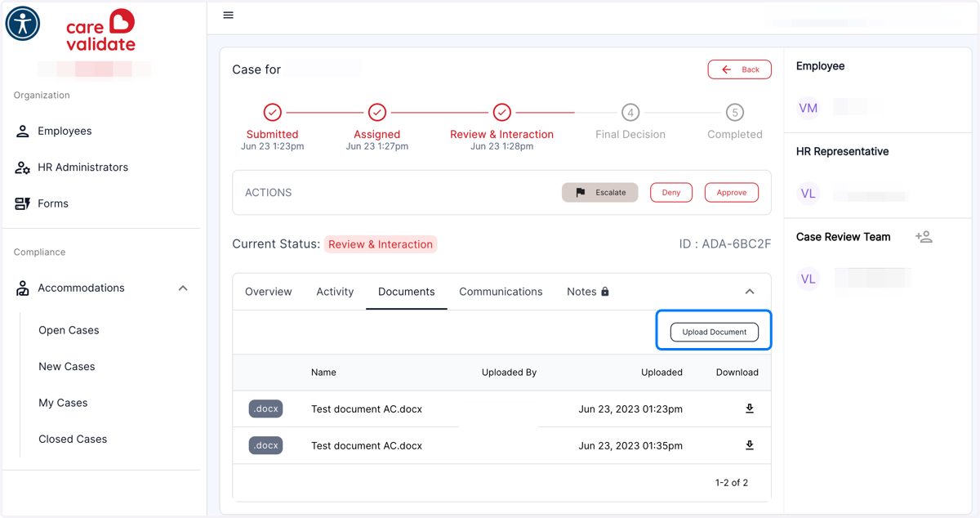Click the Upload Document button
The image size is (980, 518).
point(715,332)
